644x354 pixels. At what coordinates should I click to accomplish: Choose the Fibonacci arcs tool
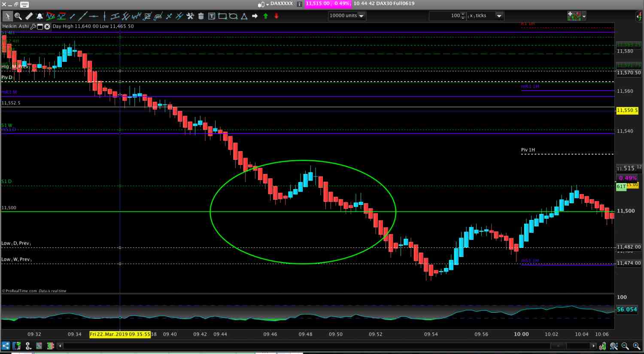(x=158, y=16)
